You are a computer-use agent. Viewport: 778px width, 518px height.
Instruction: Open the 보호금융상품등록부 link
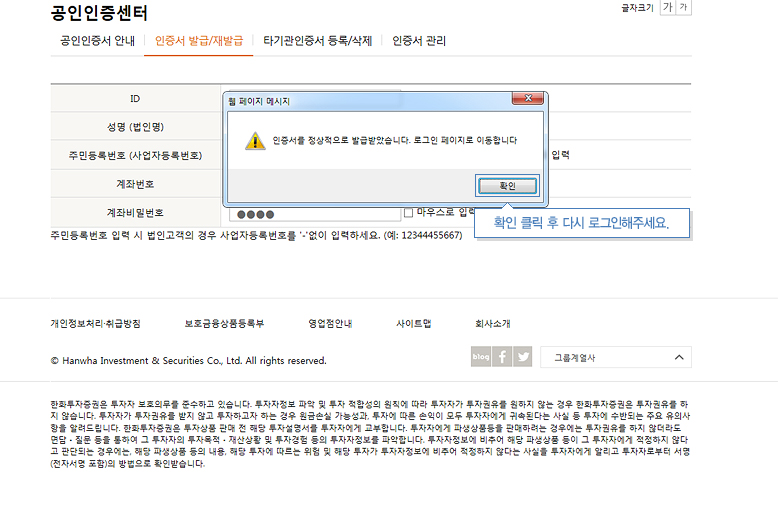[224, 324]
